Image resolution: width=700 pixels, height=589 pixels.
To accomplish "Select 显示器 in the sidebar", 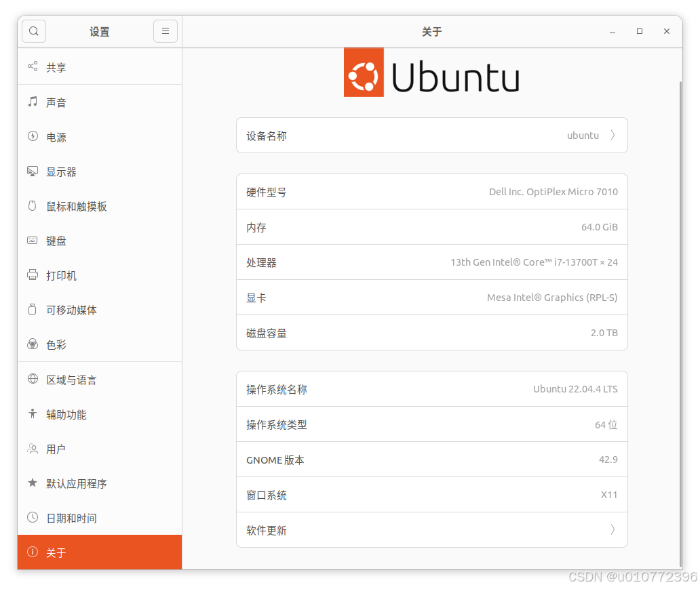I will pos(100,171).
